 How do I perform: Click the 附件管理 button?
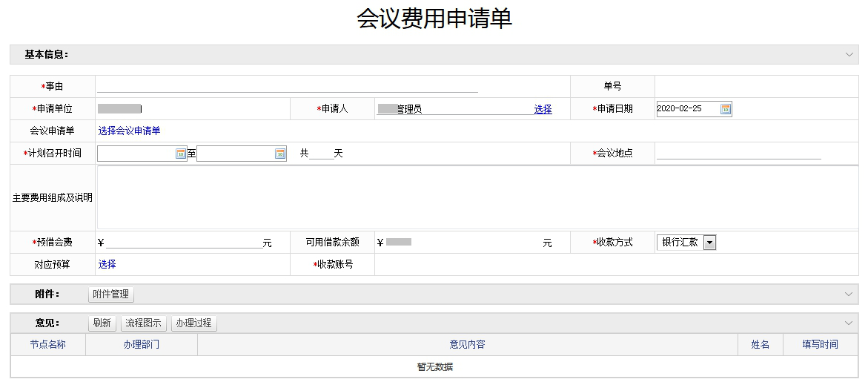[x=111, y=294]
